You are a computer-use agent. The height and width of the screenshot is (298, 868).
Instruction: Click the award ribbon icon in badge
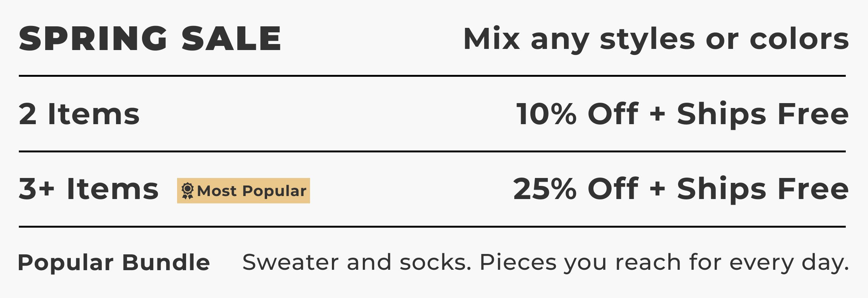tap(187, 191)
